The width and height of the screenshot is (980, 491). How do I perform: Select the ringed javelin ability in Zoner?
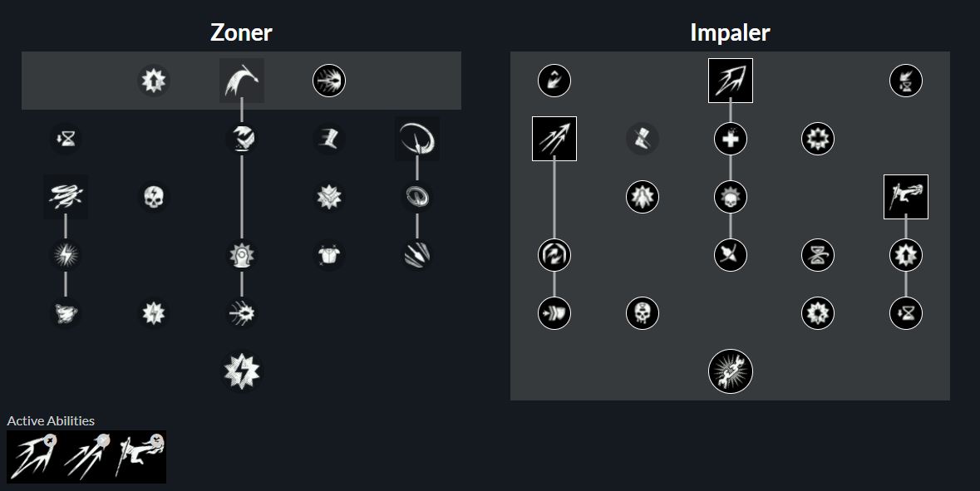[416, 139]
